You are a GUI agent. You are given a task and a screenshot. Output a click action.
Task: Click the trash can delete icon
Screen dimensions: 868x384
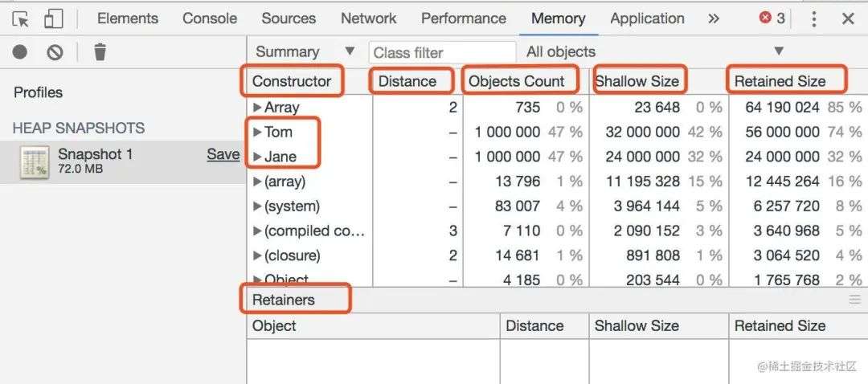tap(100, 52)
